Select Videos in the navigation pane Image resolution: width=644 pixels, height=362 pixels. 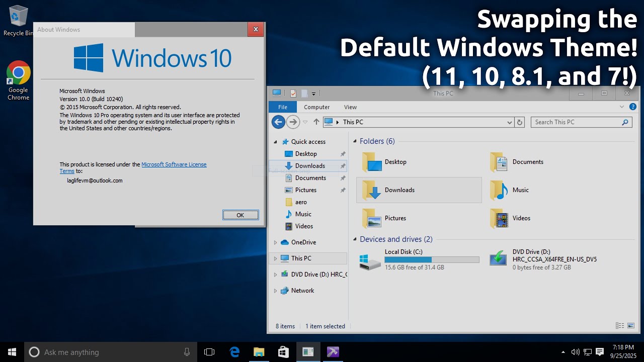pos(299,226)
